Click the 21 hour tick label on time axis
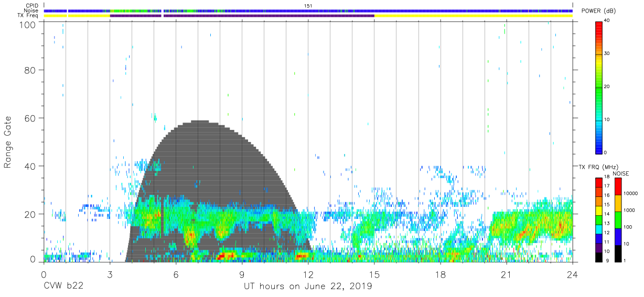The height and width of the screenshot is (297, 644). coord(506,274)
